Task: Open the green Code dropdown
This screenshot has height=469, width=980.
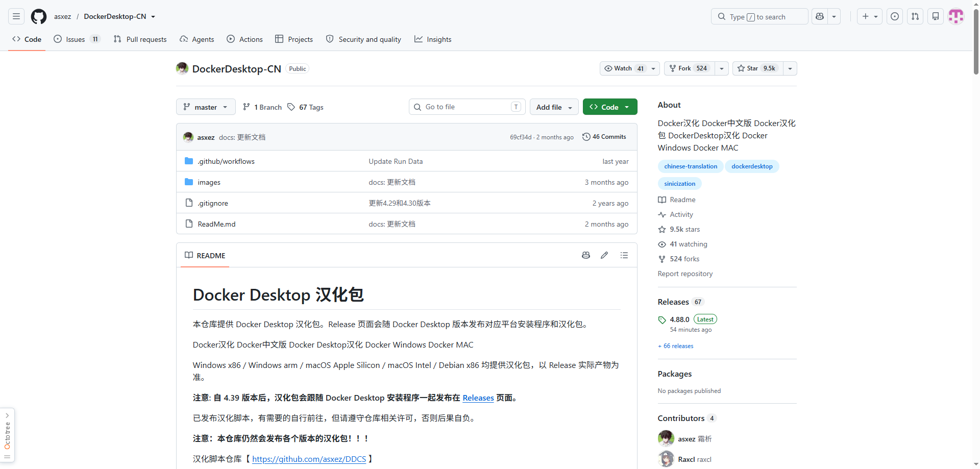Action: 610,107
